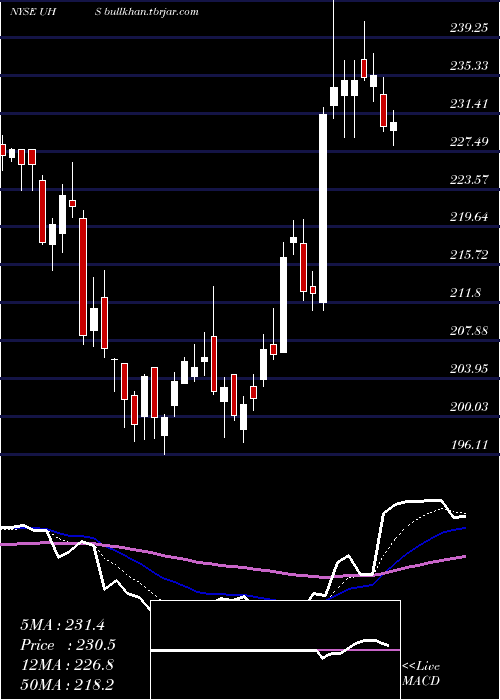Click the 231.41 price axis label

coord(469,104)
